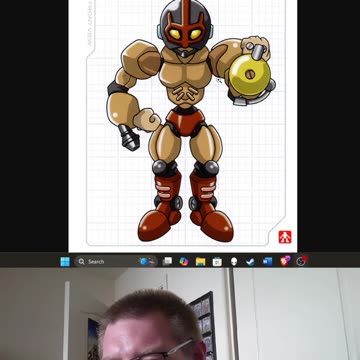The image size is (360, 360).
Task: Launch the Alienware alien-head app
Action: point(234,262)
